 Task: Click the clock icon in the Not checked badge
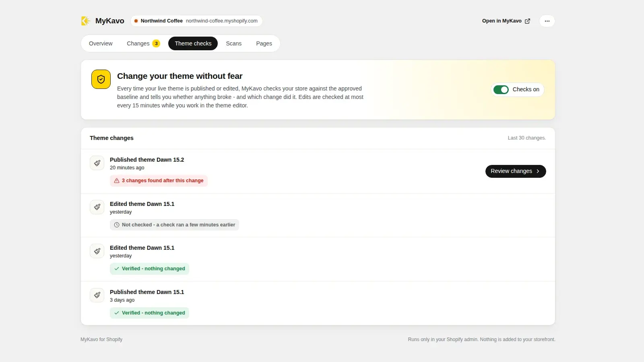point(117,225)
